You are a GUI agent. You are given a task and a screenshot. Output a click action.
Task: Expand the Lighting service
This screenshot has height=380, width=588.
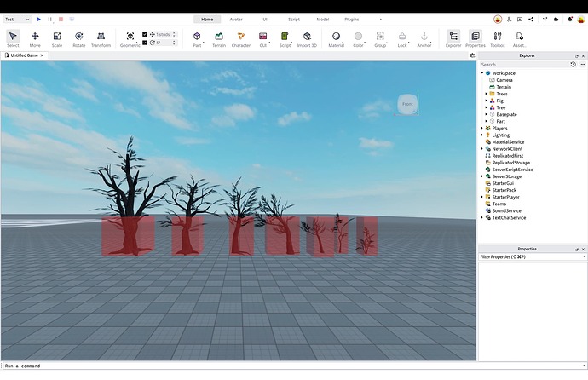click(482, 135)
